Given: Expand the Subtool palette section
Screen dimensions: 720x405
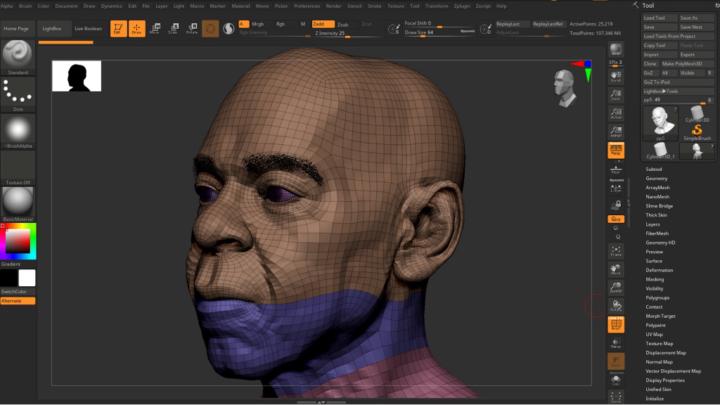Looking at the screenshot, I should (655, 169).
